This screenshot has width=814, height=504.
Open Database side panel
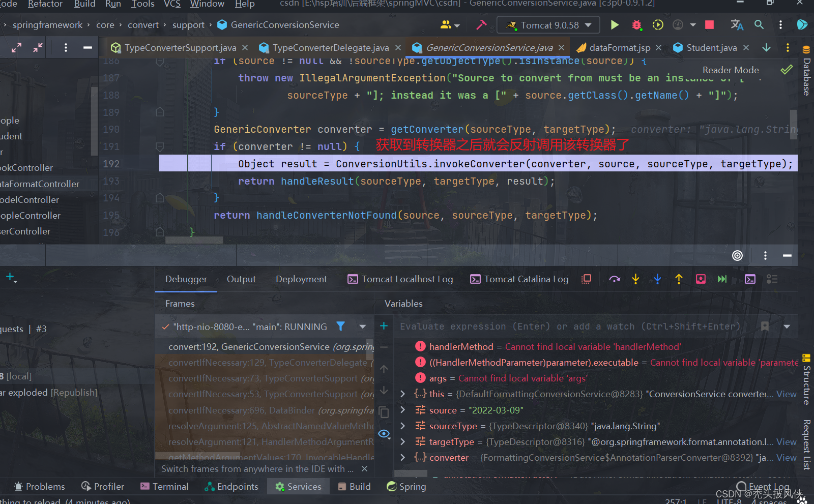806,70
